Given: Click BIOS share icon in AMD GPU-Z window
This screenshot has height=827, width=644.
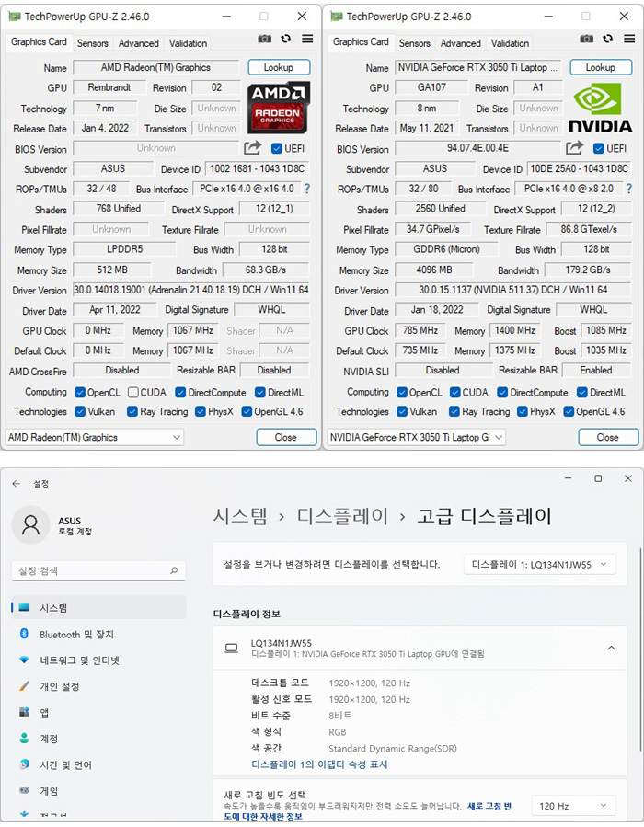Looking at the screenshot, I should pyautogui.click(x=252, y=148).
